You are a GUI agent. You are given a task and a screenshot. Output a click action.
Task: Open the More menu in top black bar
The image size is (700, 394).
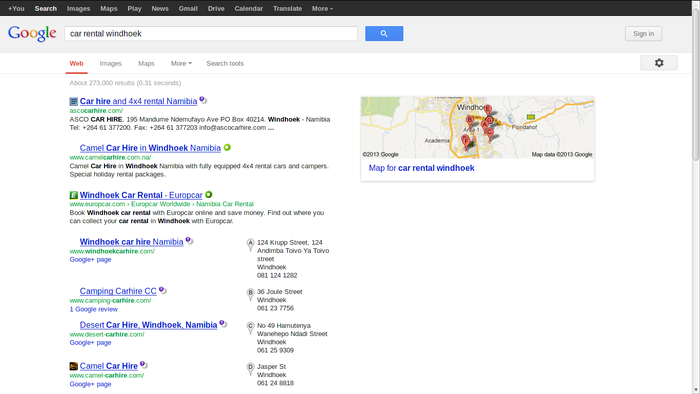coord(322,8)
